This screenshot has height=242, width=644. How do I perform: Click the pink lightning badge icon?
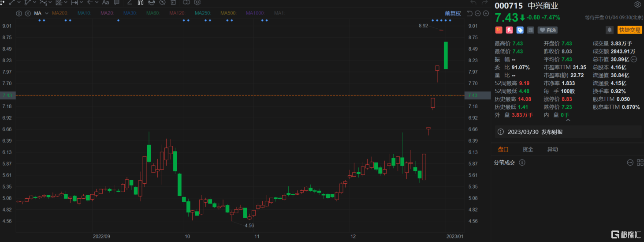point(510,30)
